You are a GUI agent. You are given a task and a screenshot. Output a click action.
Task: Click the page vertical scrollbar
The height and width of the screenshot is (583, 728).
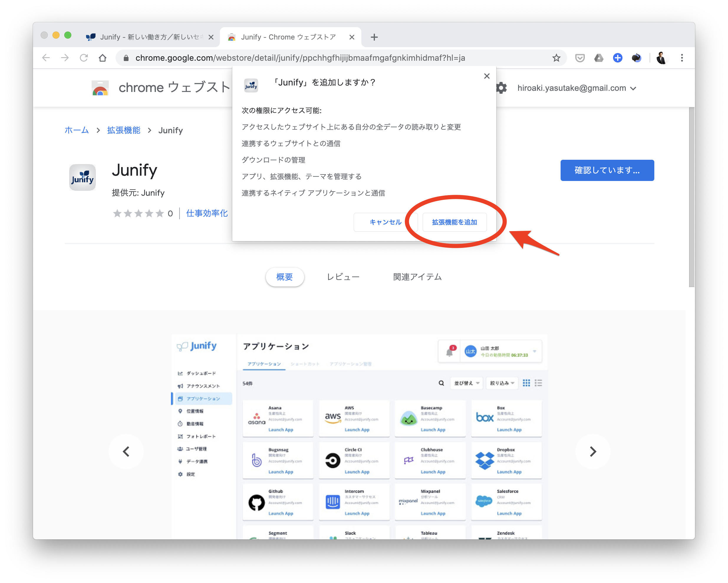click(x=691, y=197)
